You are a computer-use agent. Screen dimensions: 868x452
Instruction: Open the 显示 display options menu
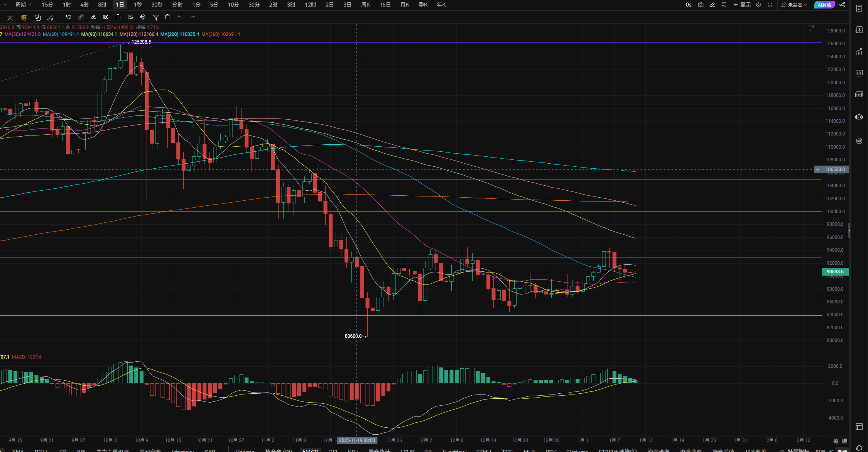click(742, 5)
